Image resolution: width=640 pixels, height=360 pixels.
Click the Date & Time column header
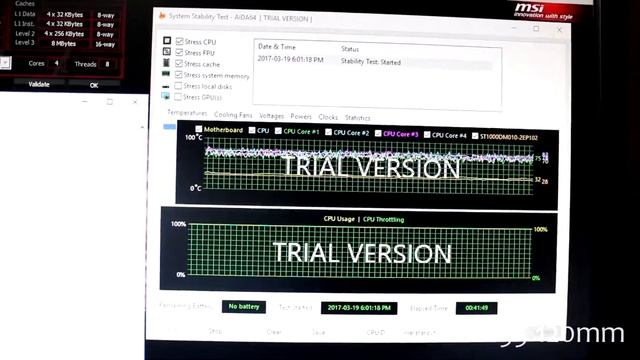[277, 47]
